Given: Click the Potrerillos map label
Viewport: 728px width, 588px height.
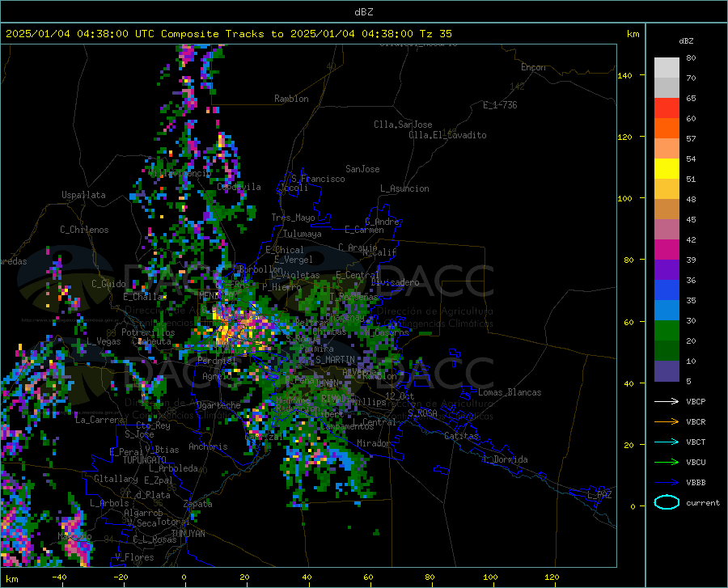Looking at the screenshot, I should tap(148, 332).
